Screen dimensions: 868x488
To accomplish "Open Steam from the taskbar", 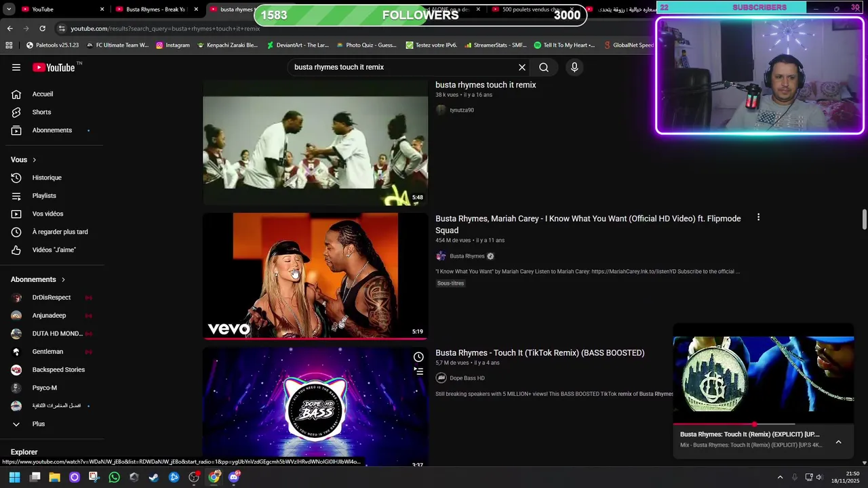I will tap(154, 477).
